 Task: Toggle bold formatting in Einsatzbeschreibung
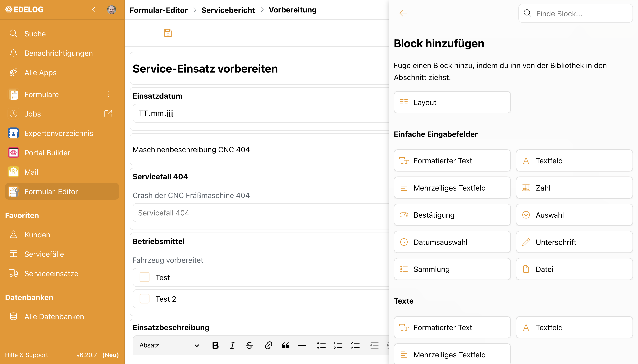click(x=215, y=345)
